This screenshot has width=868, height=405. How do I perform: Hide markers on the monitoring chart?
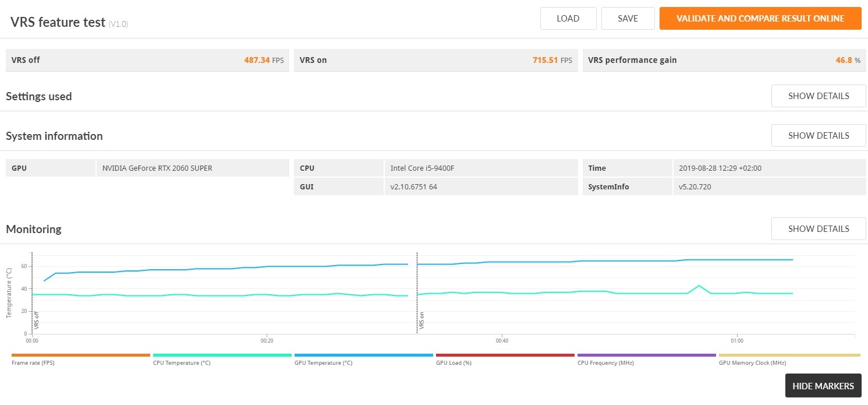(823, 386)
